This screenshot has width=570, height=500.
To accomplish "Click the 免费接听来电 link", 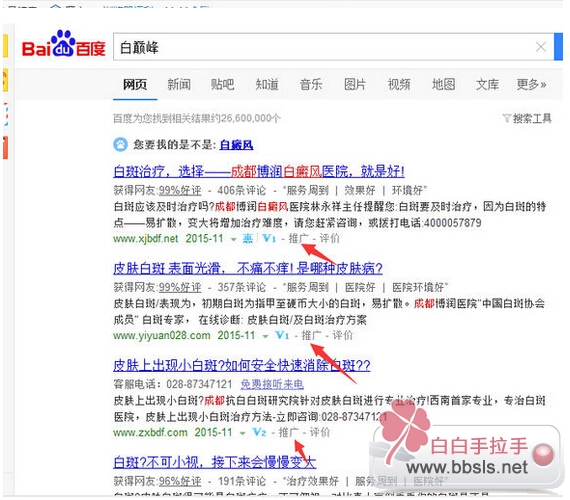I will tap(272, 384).
